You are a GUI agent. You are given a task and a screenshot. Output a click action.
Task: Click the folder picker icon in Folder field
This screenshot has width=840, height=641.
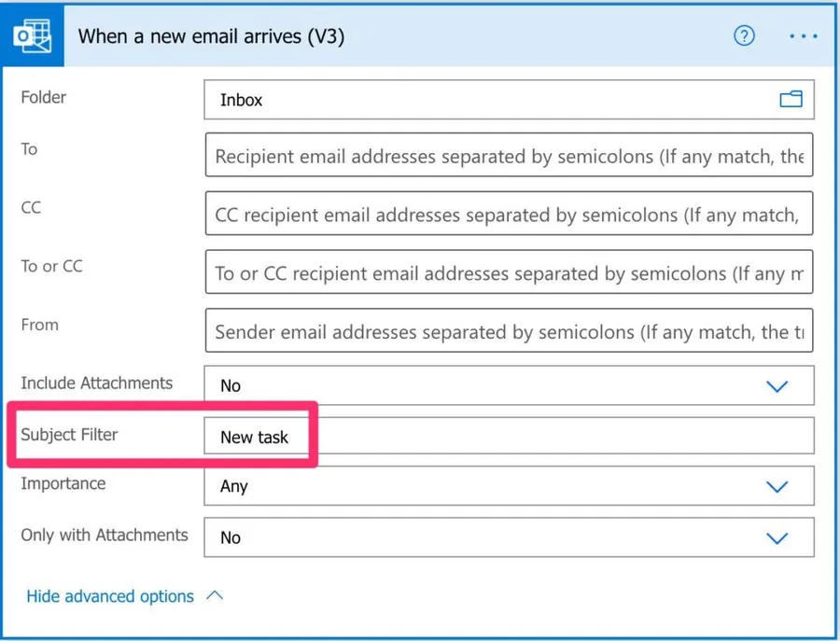tap(791, 99)
